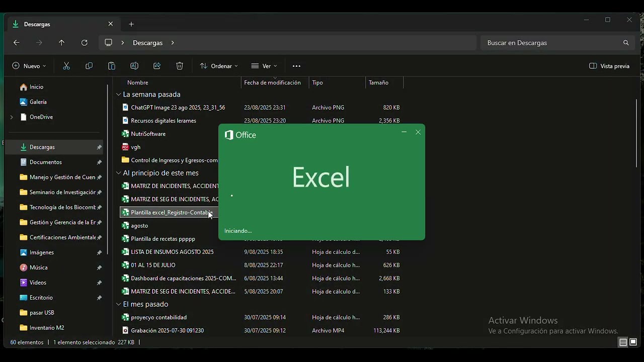Collapse the El mes pasado group
Image resolution: width=644 pixels, height=362 pixels.
point(119,304)
